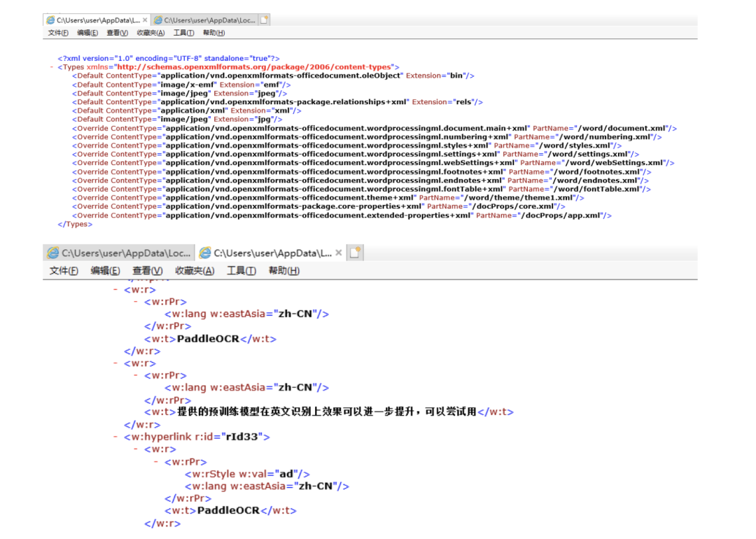Open a new tab in the upper browser window
756x539 pixels.
tap(264, 20)
